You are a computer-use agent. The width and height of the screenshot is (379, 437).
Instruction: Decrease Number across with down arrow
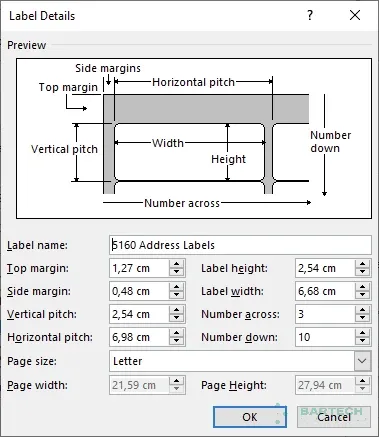(362, 318)
